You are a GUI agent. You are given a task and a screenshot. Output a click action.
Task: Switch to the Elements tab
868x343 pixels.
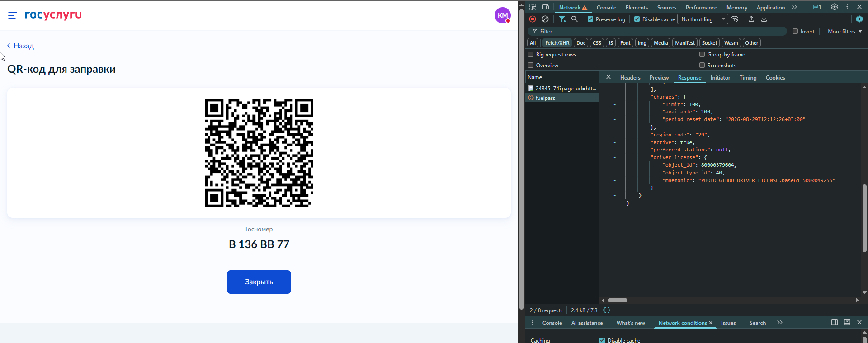tap(637, 8)
